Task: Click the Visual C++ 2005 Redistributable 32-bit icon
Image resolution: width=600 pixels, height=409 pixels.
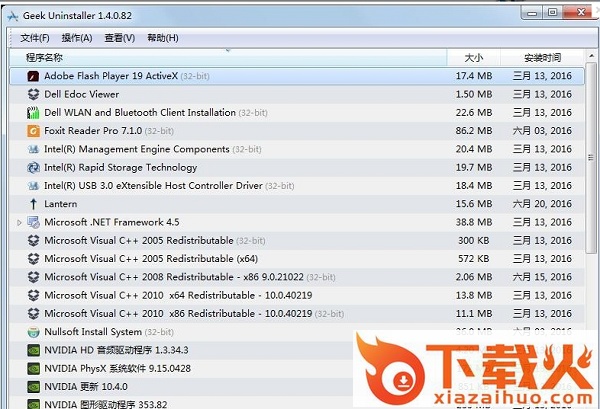Action: [x=33, y=241]
